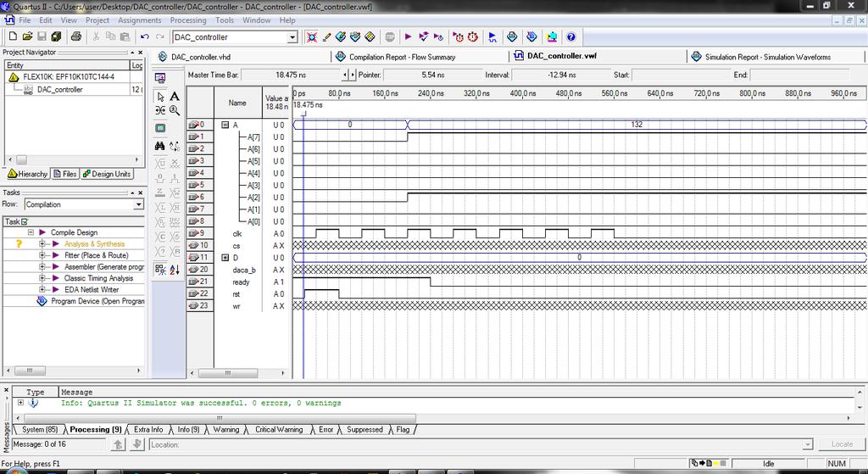The image size is (868, 474).
Task: Click the previous message up-arrow button
Action: pos(118,444)
